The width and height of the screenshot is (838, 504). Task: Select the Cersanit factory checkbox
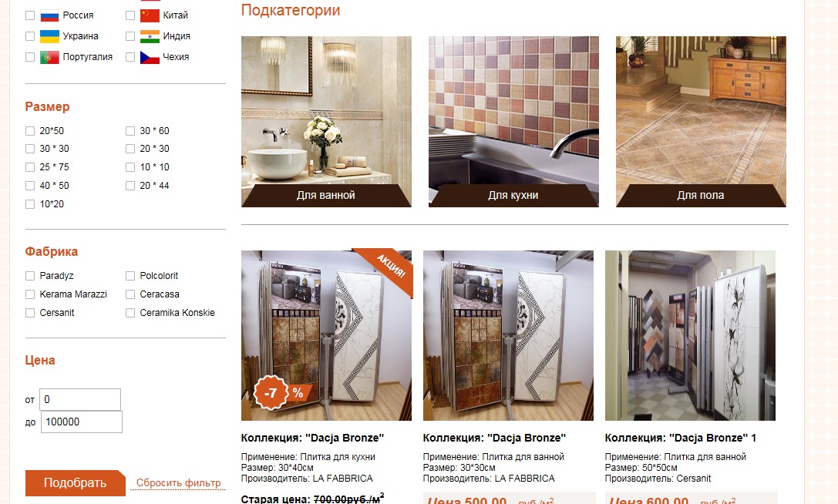(x=30, y=313)
